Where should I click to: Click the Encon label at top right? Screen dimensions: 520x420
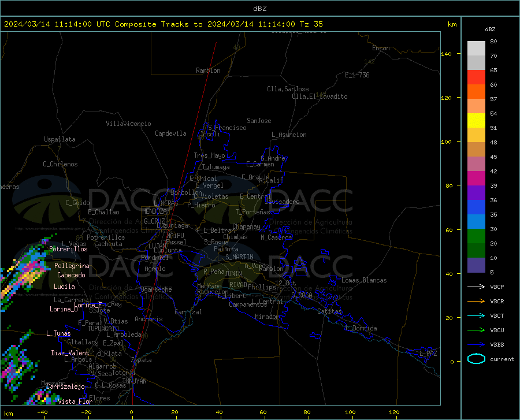(x=381, y=48)
